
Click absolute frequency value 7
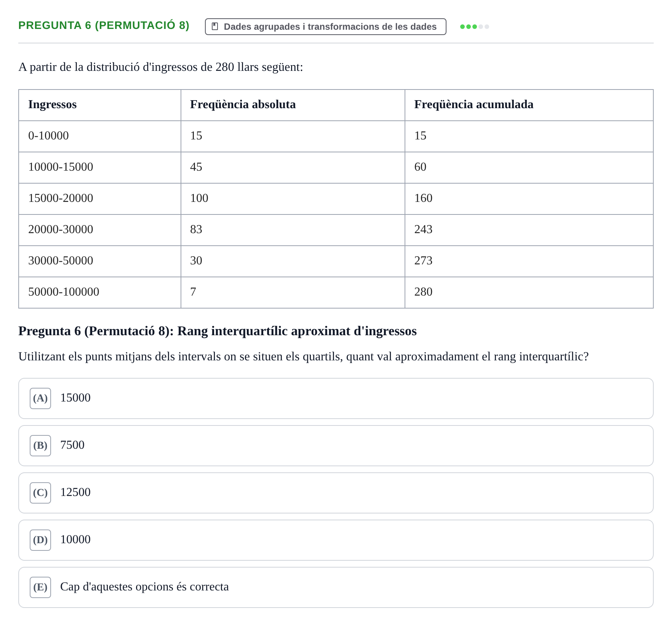(293, 293)
